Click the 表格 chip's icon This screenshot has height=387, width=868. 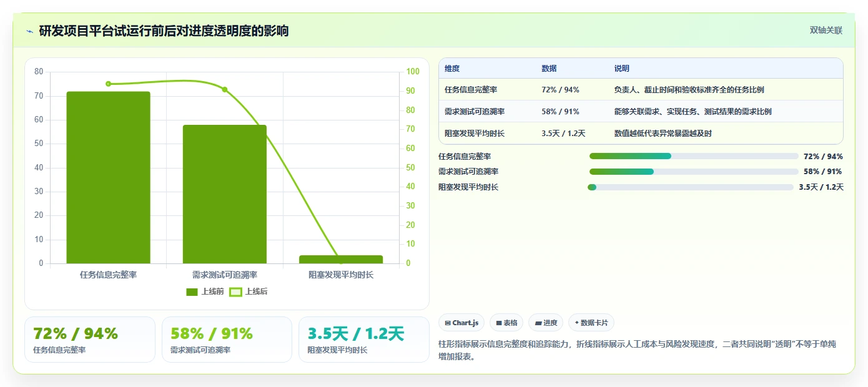click(499, 323)
